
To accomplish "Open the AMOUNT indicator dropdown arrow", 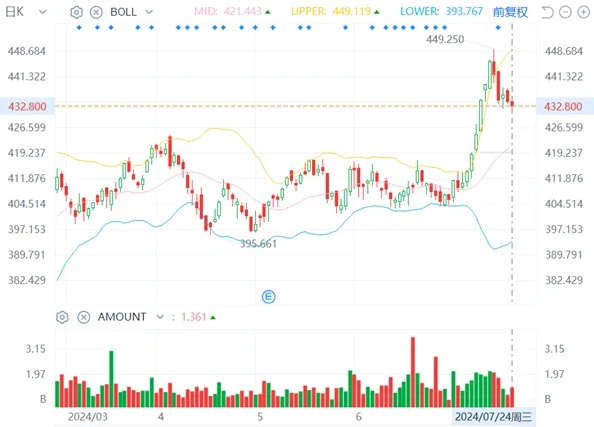I will pos(160,317).
